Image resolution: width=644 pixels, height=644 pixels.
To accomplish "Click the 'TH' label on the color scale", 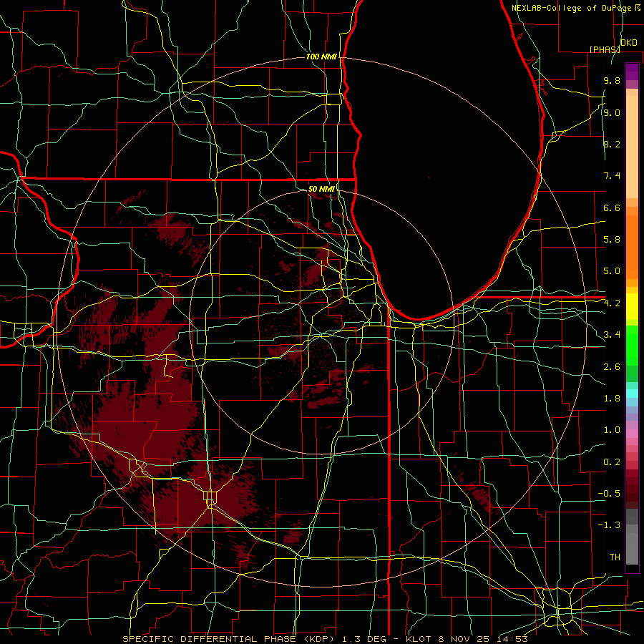I will tap(615, 557).
